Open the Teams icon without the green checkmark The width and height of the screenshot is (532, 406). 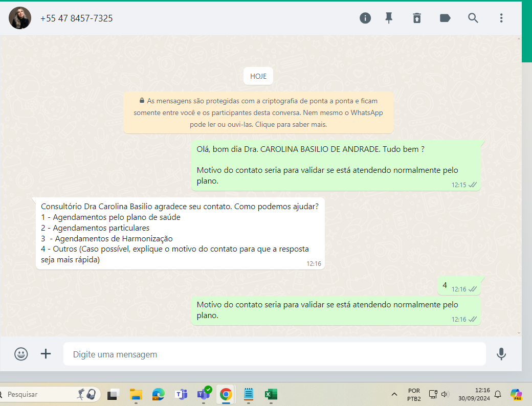pos(181,394)
